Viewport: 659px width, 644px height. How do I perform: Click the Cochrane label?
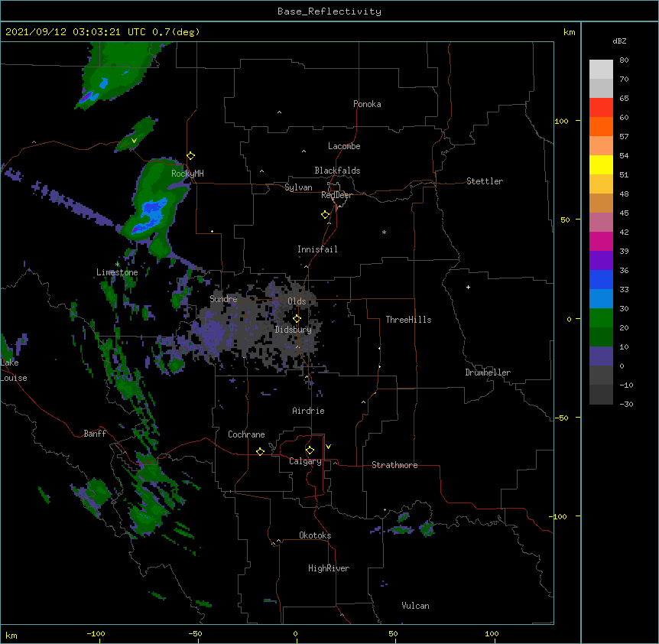(x=246, y=434)
